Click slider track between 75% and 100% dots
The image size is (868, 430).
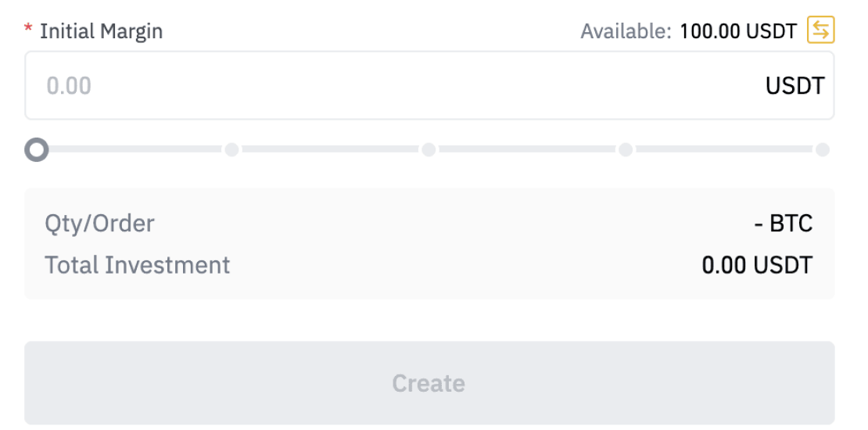pyautogui.click(x=723, y=149)
